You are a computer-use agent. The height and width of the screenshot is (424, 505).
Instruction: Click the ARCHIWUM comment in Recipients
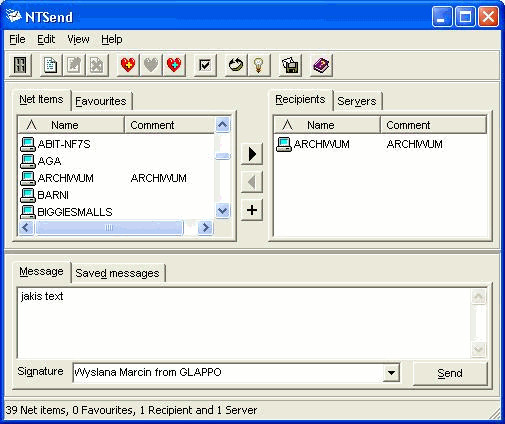pos(414,144)
